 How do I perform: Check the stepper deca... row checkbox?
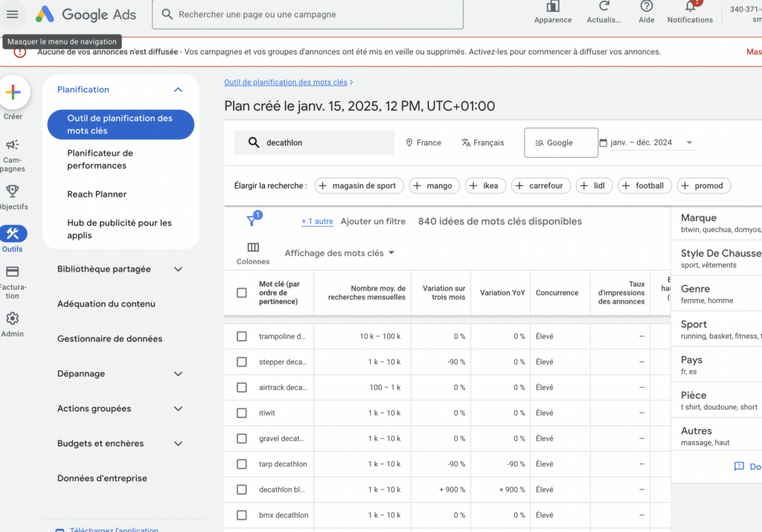[x=242, y=362]
